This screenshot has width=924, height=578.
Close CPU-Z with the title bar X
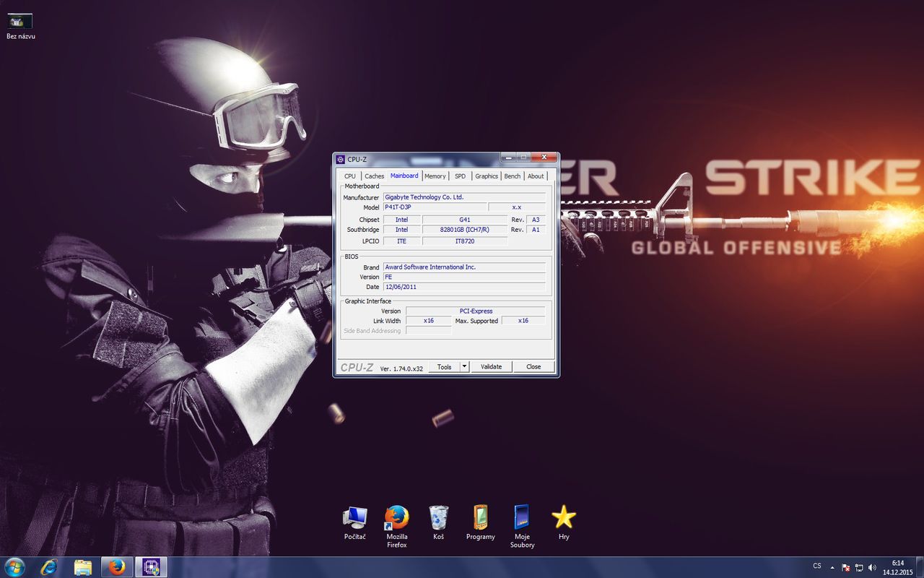click(x=545, y=157)
